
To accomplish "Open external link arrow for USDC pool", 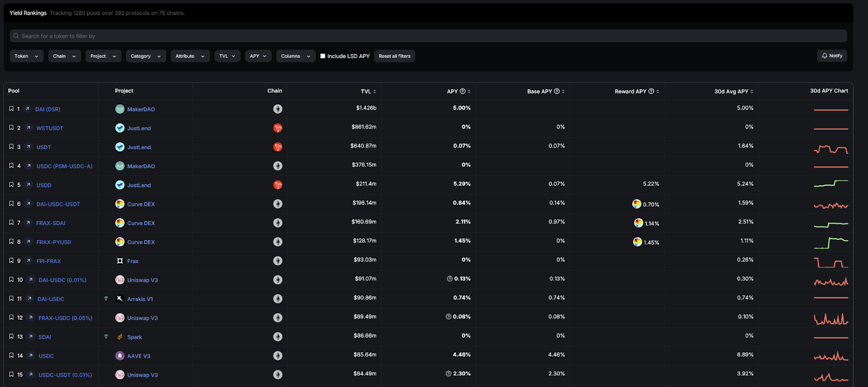I will click(31, 356).
